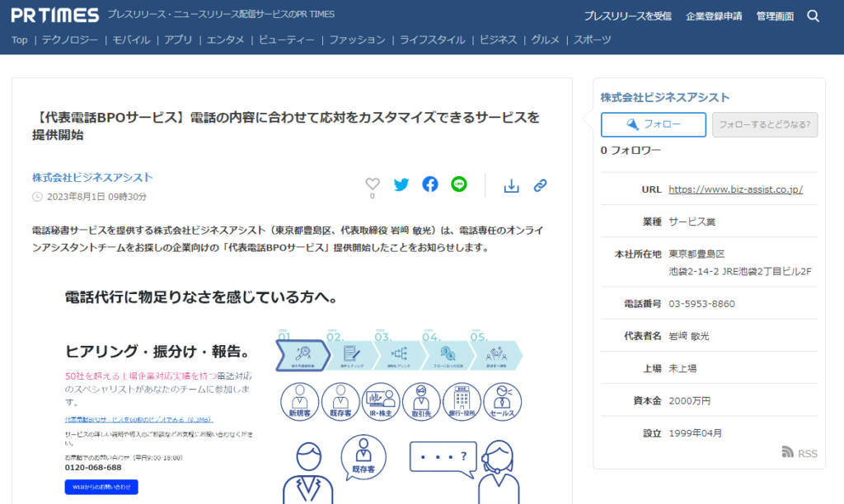Open the Top menu item
The image size is (844, 504).
pyautogui.click(x=20, y=40)
